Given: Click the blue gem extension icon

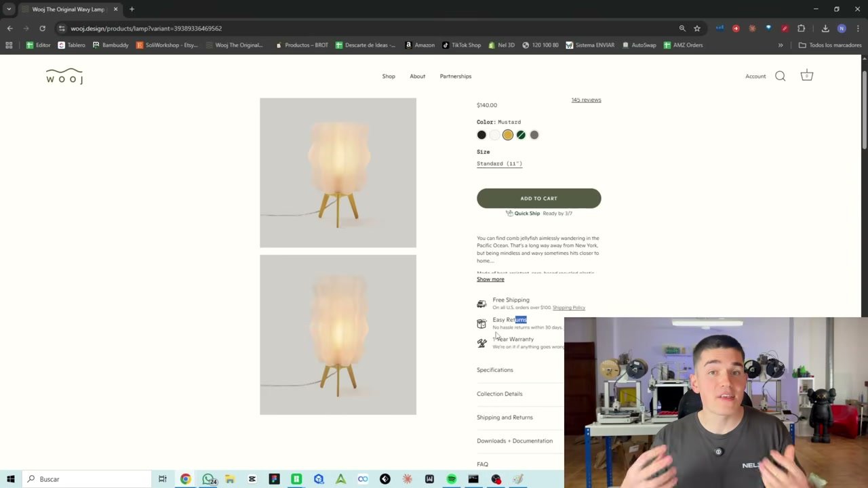Looking at the screenshot, I should click(768, 28).
